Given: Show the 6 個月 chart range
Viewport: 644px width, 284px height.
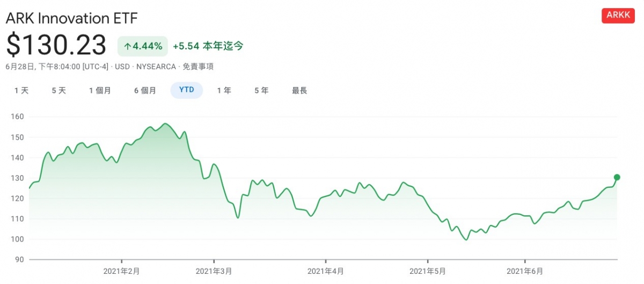Looking at the screenshot, I should click(145, 91).
